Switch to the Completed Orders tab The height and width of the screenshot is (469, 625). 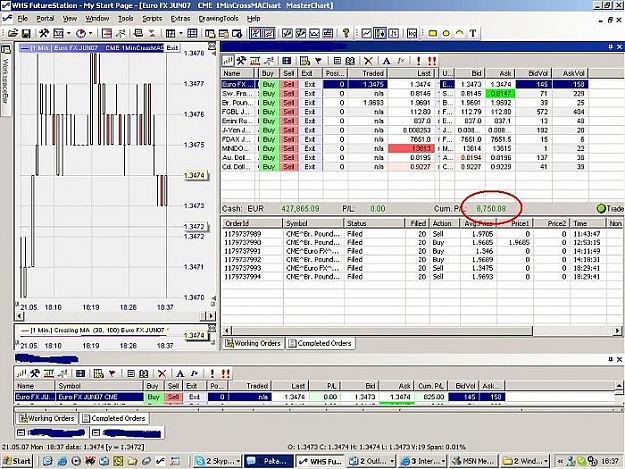pyautogui.click(x=320, y=343)
